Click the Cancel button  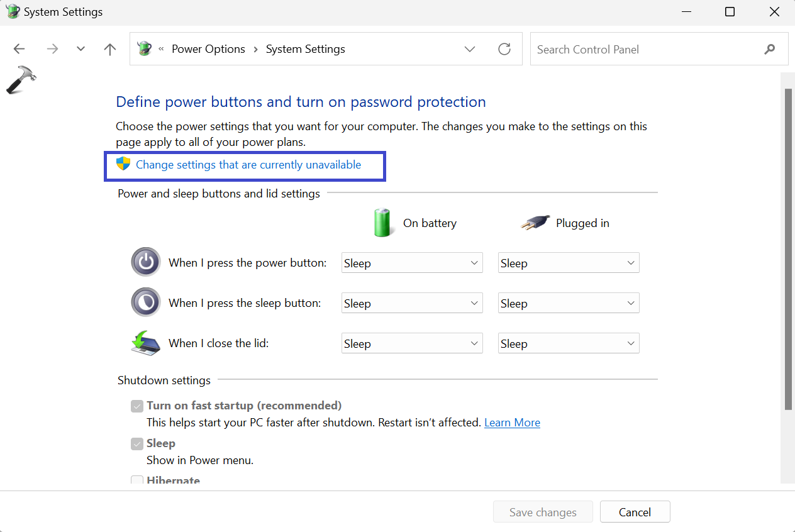635,512
